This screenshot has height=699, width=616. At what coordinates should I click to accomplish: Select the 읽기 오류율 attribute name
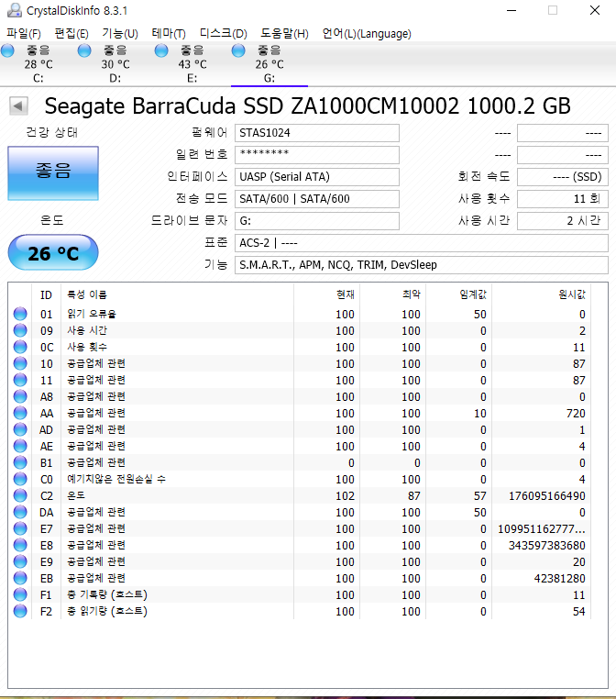coord(92,314)
